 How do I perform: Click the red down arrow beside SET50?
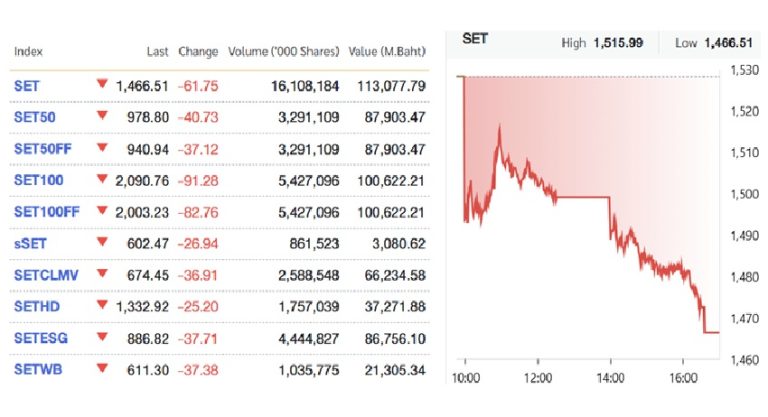(102, 116)
